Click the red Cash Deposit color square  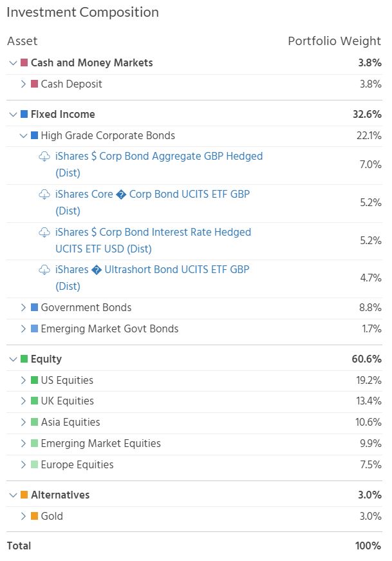[35, 84]
